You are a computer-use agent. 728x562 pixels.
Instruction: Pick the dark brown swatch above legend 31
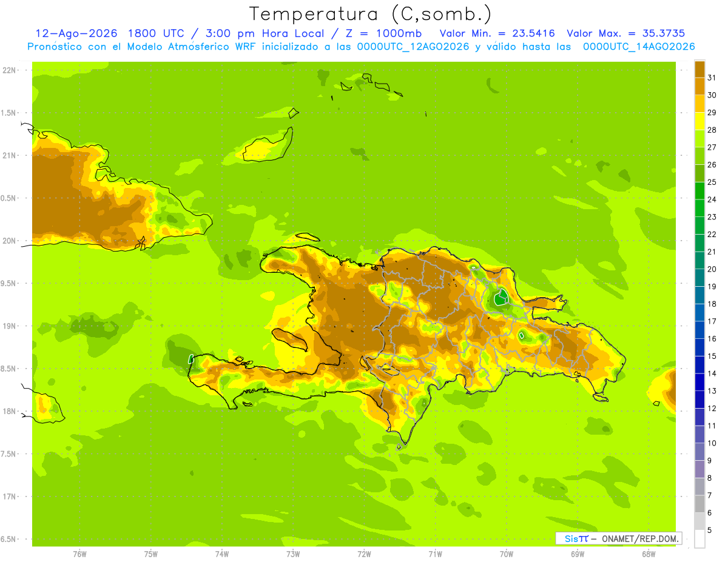tap(699, 69)
